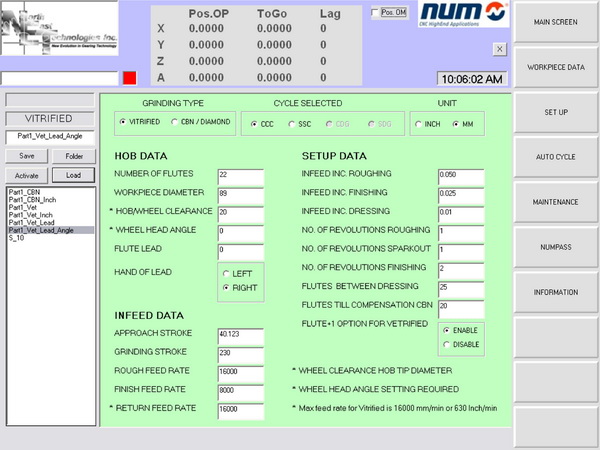Open the MAINTENANCE page
This screenshot has width=600, height=450.
[556, 202]
